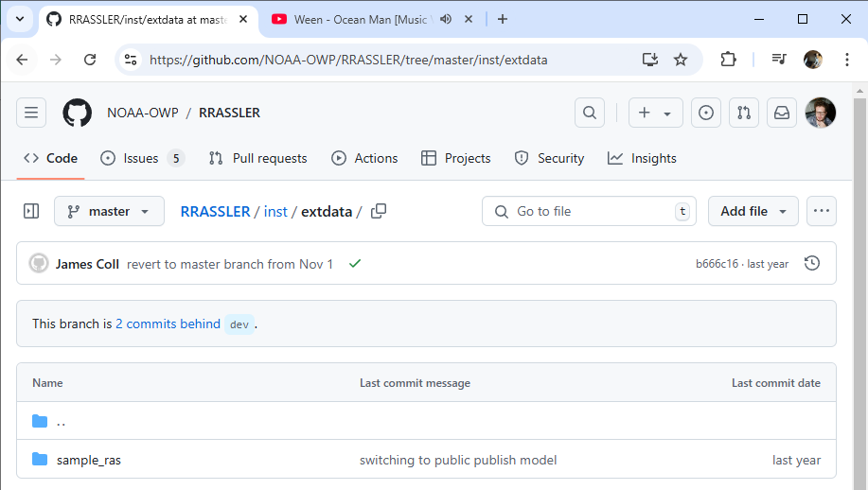
Task: Click the Go to file search field
Action: pyautogui.click(x=589, y=211)
